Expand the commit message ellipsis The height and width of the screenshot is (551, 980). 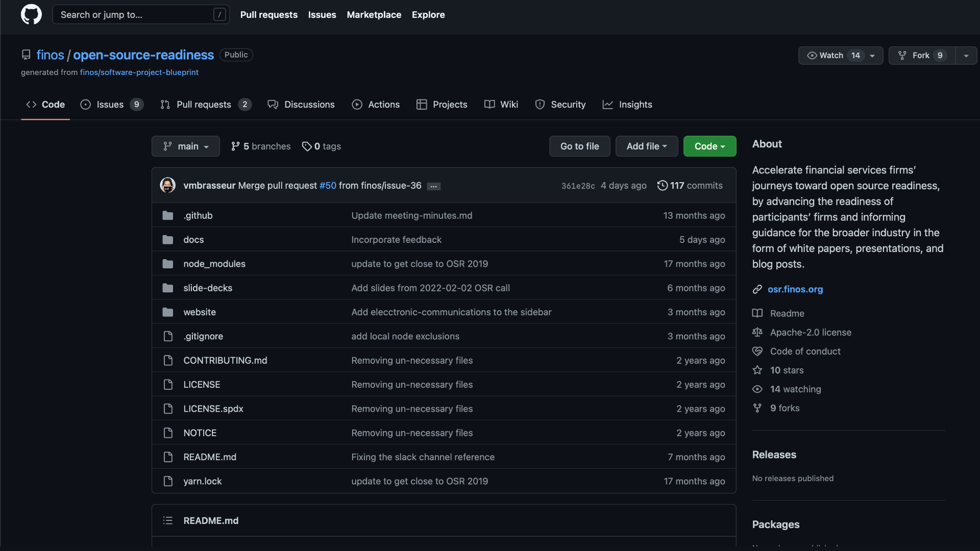click(433, 186)
